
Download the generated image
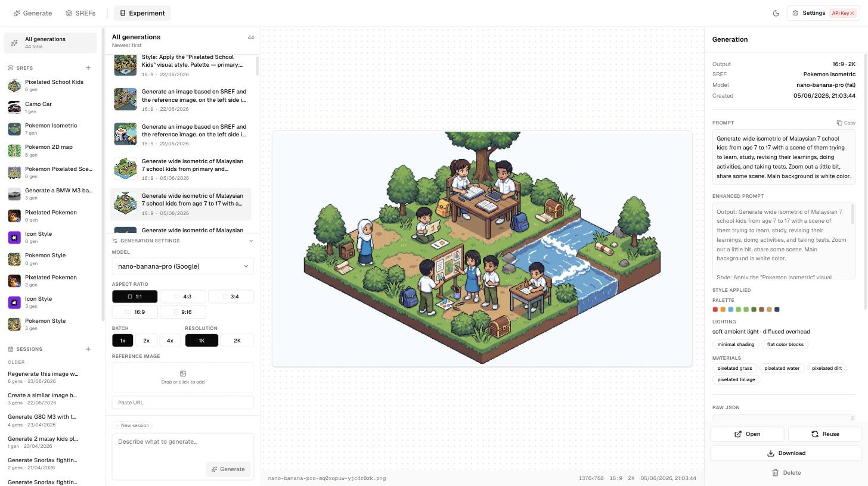point(786,453)
